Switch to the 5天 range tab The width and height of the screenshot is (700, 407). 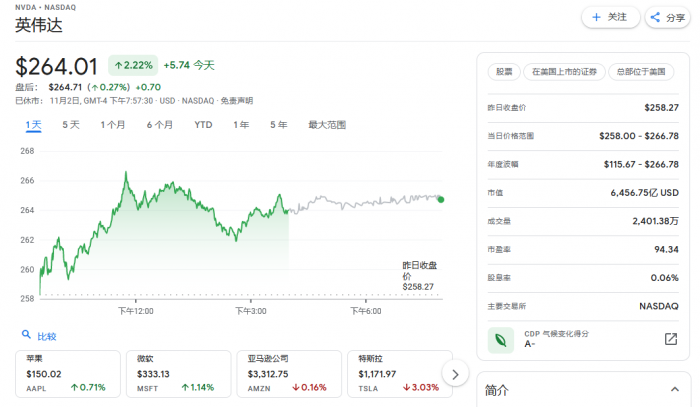tap(71, 125)
